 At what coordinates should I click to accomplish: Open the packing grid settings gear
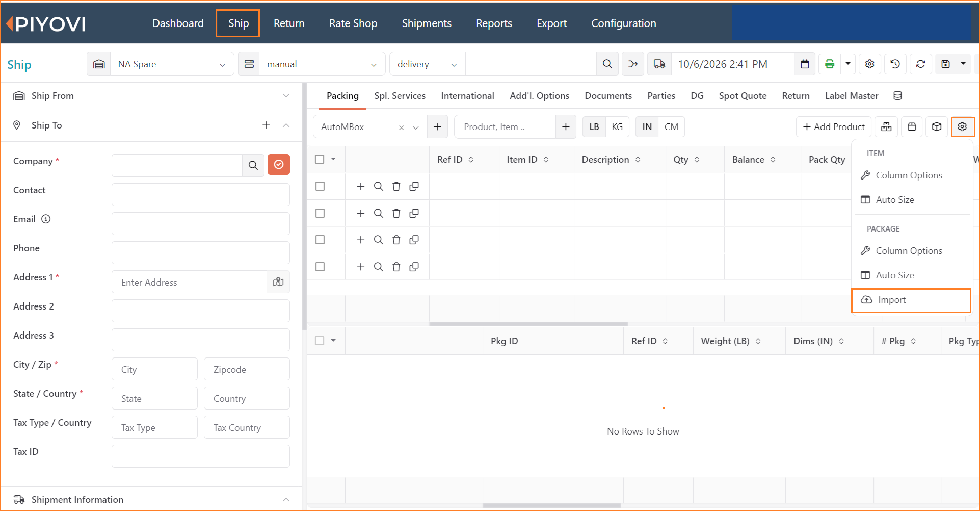962,126
